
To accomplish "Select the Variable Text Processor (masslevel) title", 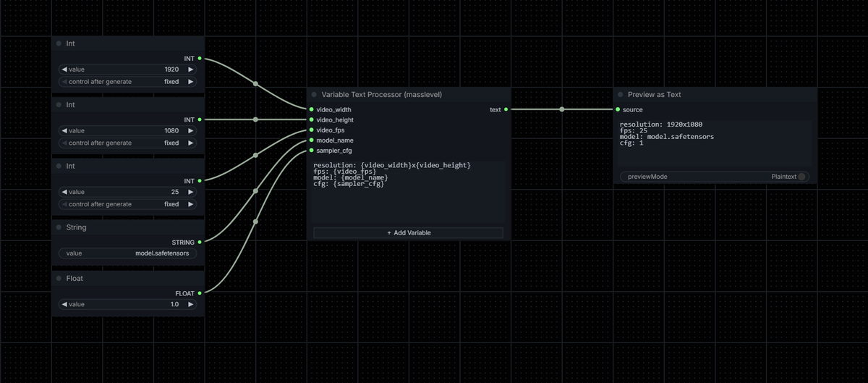I will pos(381,95).
